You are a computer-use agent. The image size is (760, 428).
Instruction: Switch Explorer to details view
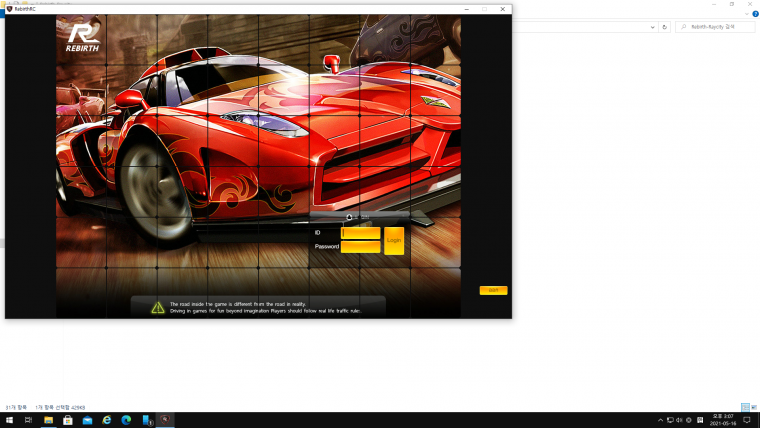[x=745, y=407]
